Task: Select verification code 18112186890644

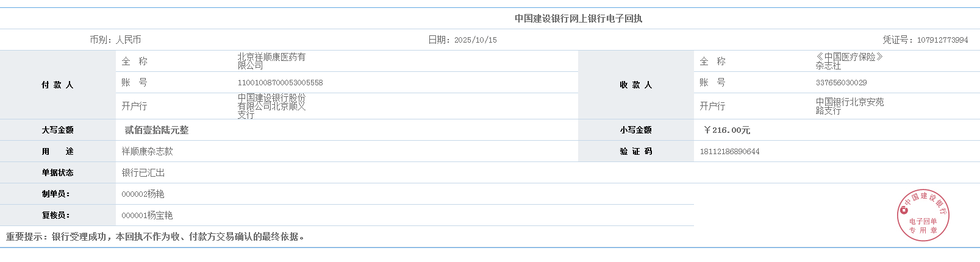Action: [729, 152]
